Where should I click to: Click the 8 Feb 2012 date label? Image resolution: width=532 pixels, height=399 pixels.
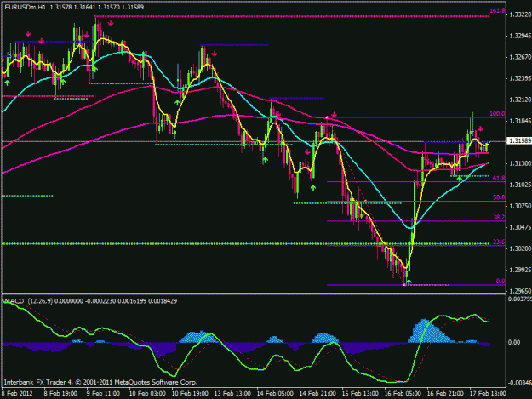coord(17,393)
